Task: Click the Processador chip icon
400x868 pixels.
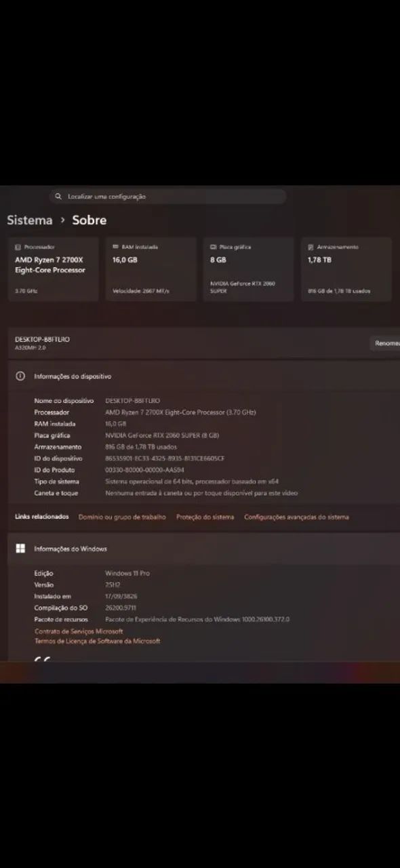Action: click(x=18, y=248)
